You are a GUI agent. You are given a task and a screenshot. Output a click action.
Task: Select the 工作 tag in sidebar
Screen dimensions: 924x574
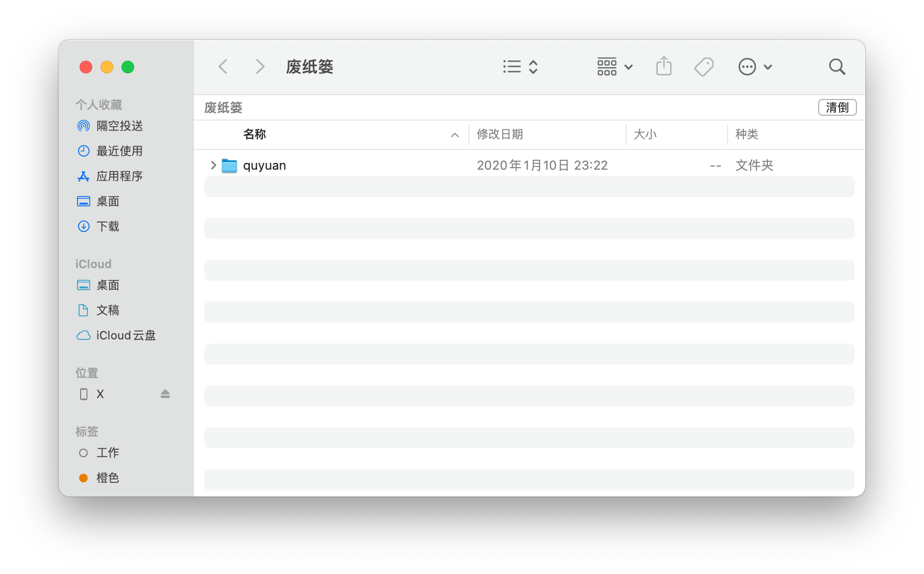(x=107, y=452)
